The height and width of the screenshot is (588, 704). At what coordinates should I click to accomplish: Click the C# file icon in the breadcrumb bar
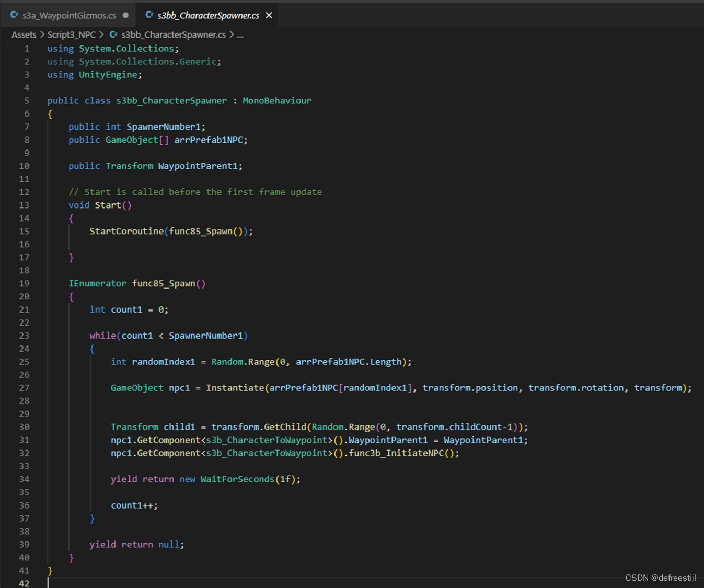tap(113, 34)
